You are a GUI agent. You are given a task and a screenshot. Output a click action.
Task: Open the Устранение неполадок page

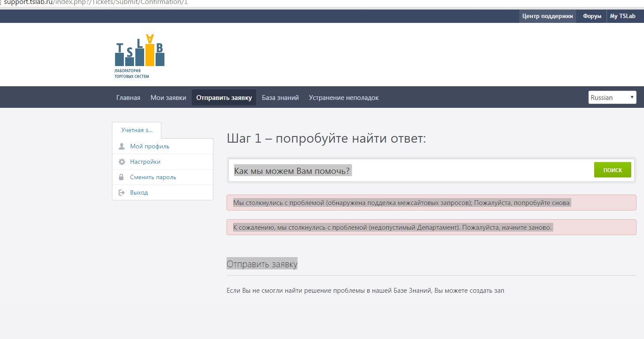click(x=343, y=98)
